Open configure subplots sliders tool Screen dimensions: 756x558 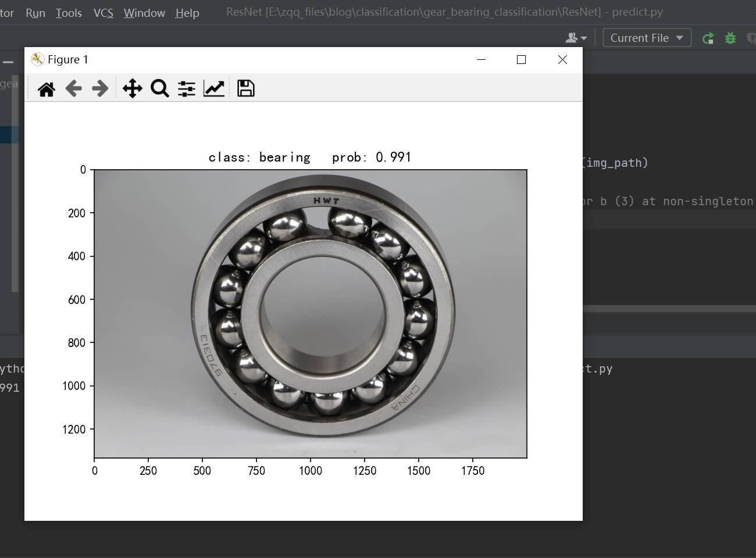(x=187, y=89)
